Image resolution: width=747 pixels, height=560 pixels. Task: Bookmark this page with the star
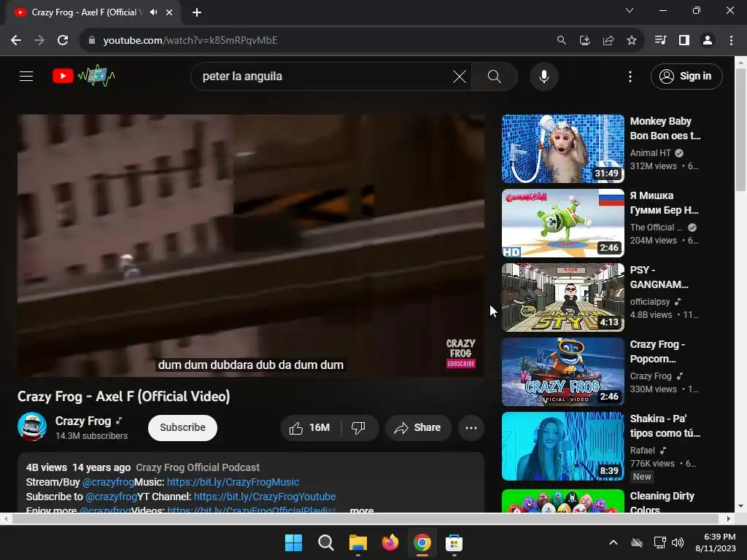pos(631,40)
